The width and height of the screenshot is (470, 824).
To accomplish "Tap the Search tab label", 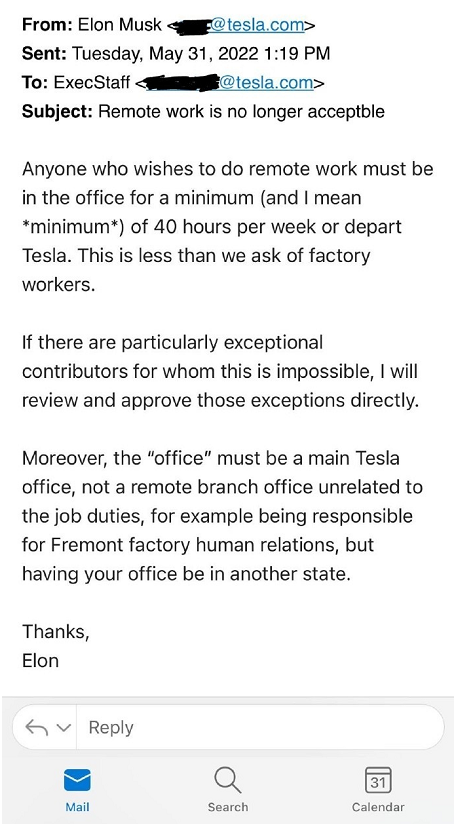I will [228, 807].
